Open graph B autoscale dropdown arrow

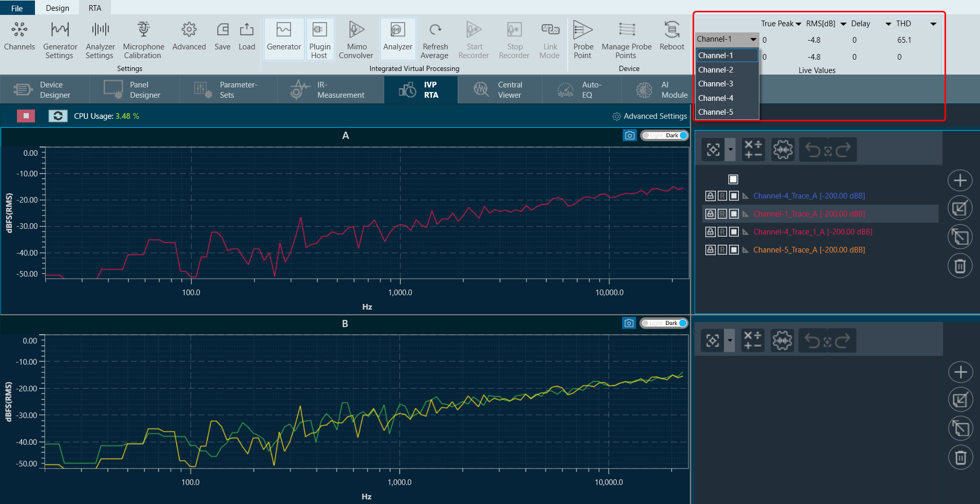click(x=730, y=340)
